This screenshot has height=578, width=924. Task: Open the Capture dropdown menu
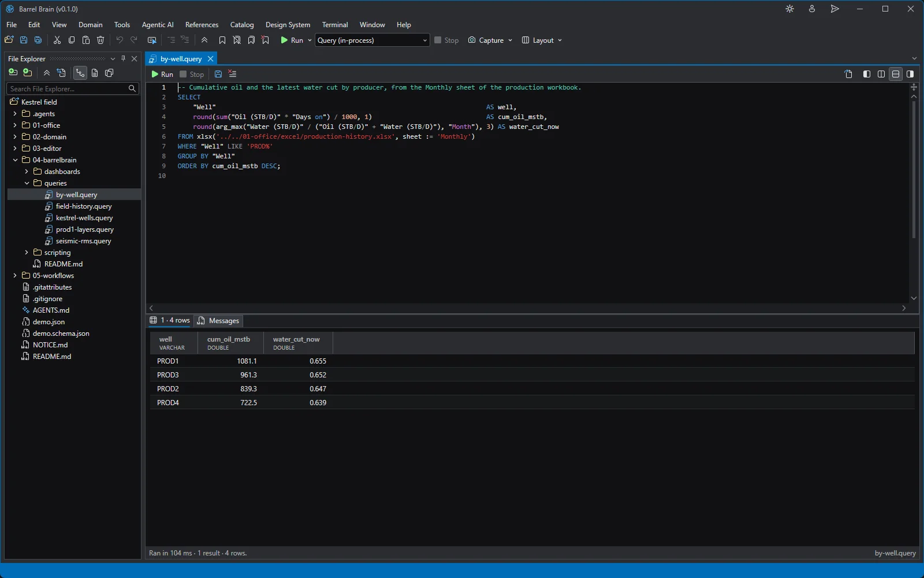coord(490,40)
